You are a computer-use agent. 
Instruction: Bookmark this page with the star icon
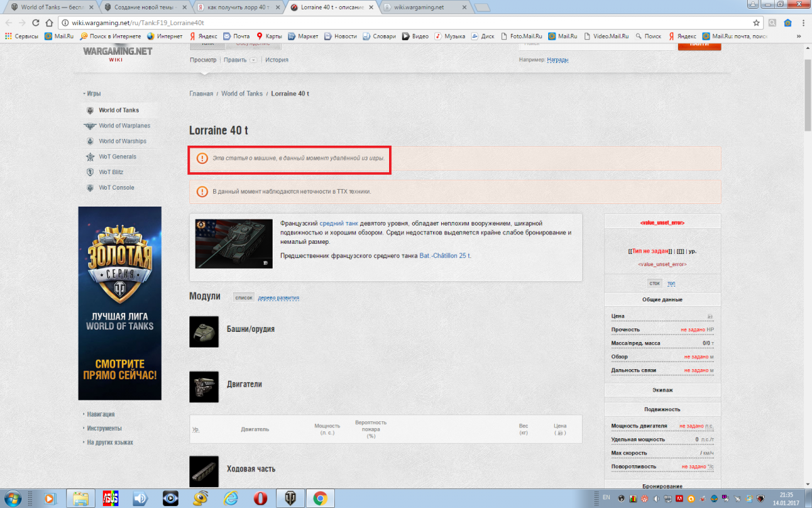(x=757, y=22)
